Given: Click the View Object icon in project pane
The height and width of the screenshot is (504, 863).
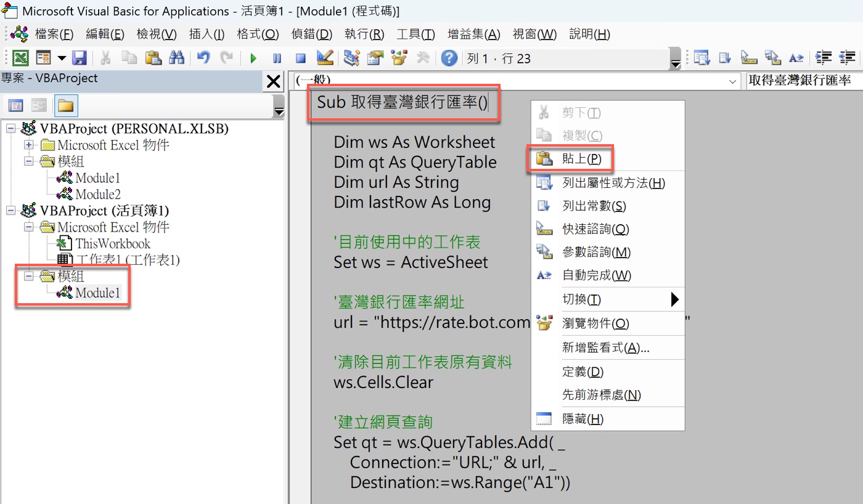Looking at the screenshot, I should point(39,105).
